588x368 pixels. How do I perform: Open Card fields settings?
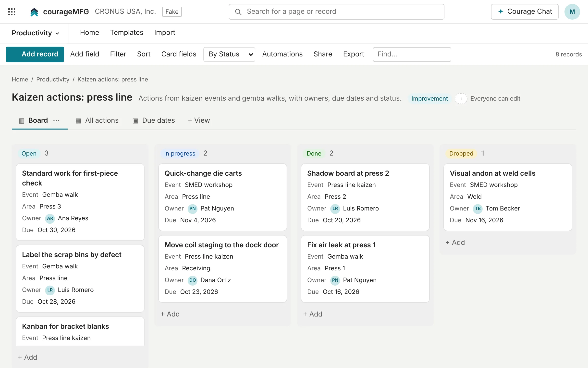[x=179, y=54]
